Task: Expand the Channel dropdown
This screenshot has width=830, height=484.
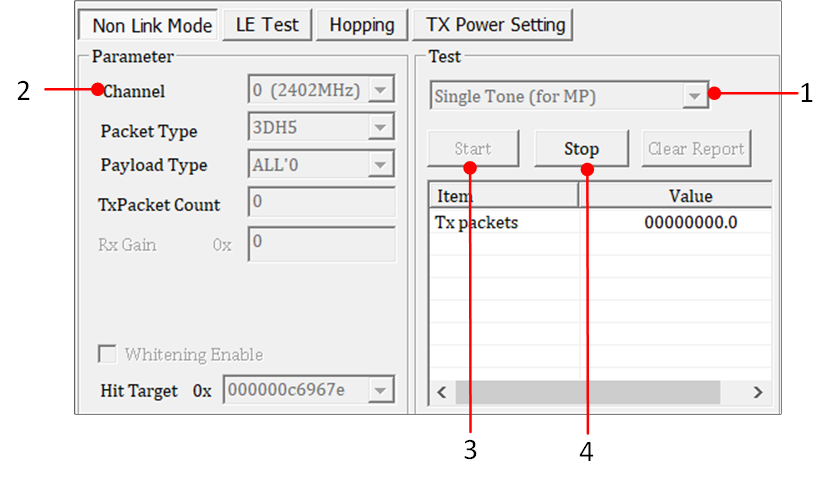Action: tap(381, 92)
